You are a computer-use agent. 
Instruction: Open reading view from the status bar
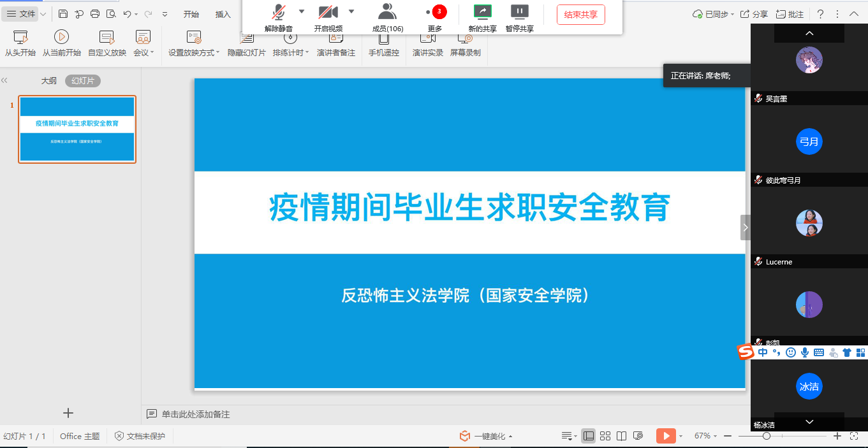pos(622,436)
